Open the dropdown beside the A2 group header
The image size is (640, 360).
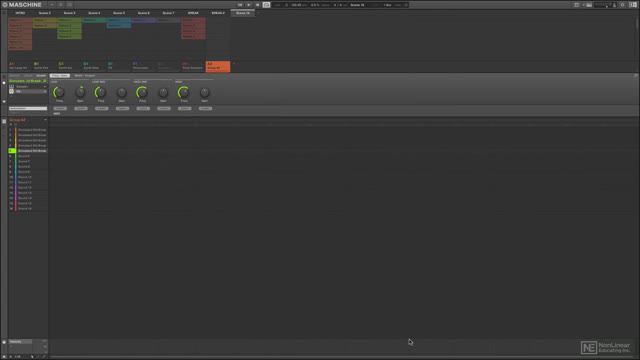click(45, 120)
